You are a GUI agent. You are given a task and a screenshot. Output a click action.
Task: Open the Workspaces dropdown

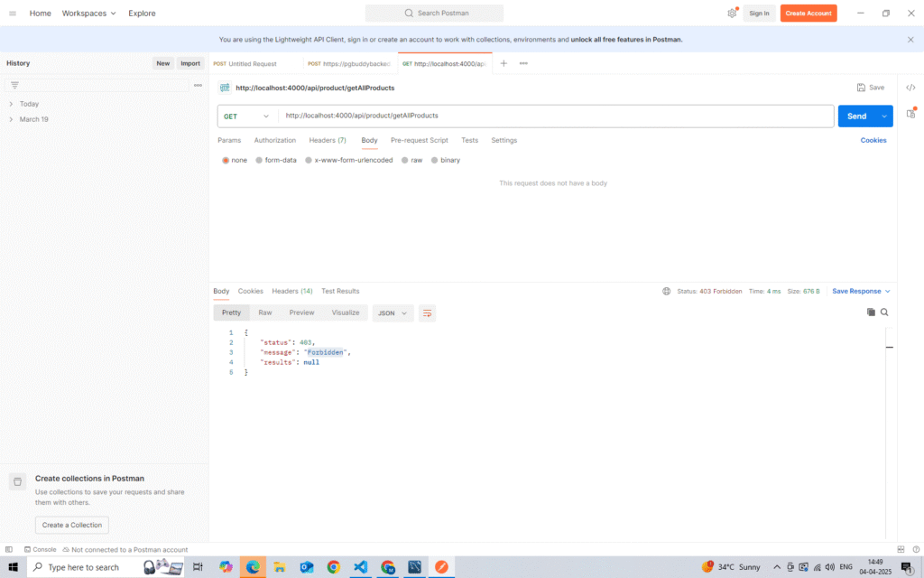click(89, 13)
